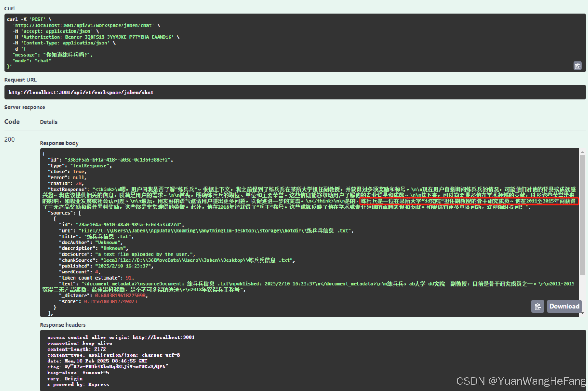Click the response body scroll-down arrow
588x391 pixels.
tap(582, 313)
